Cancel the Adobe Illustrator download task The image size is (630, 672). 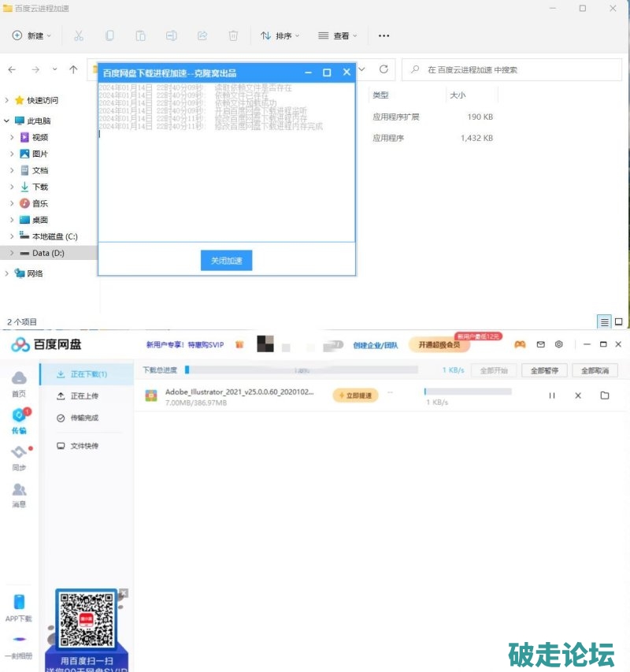(x=578, y=395)
